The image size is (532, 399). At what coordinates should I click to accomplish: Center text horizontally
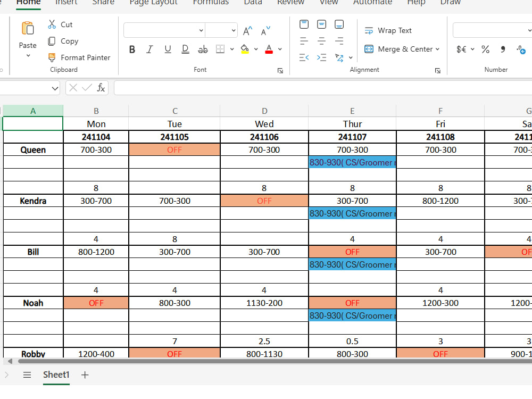coord(321,41)
